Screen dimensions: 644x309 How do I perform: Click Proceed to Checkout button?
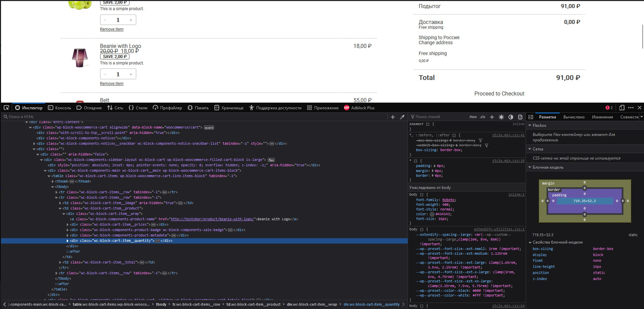(x=499, y=94)
